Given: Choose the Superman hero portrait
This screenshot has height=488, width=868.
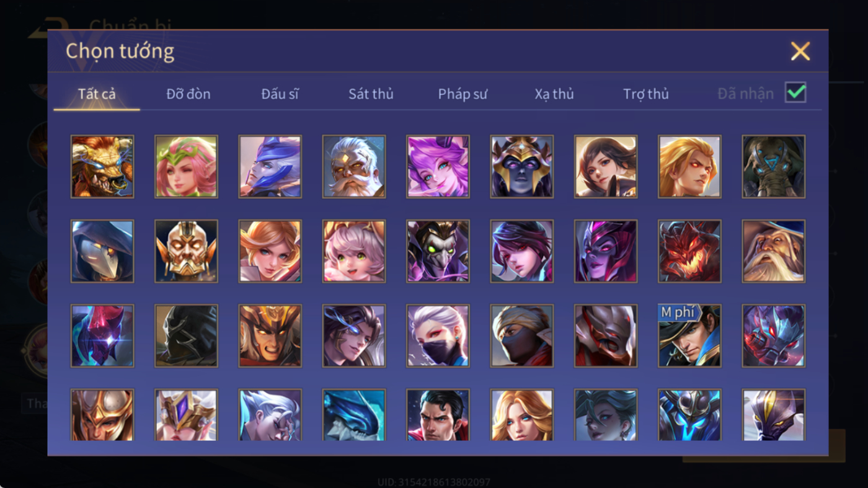Looking at the screenshot, I should click(x=438, y=415).
